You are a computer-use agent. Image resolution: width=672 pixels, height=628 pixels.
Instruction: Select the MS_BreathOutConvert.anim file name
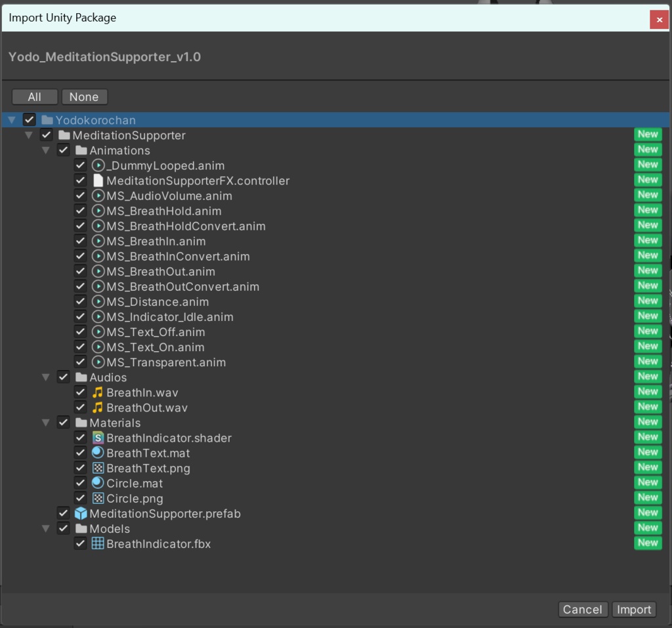(183, 287)
